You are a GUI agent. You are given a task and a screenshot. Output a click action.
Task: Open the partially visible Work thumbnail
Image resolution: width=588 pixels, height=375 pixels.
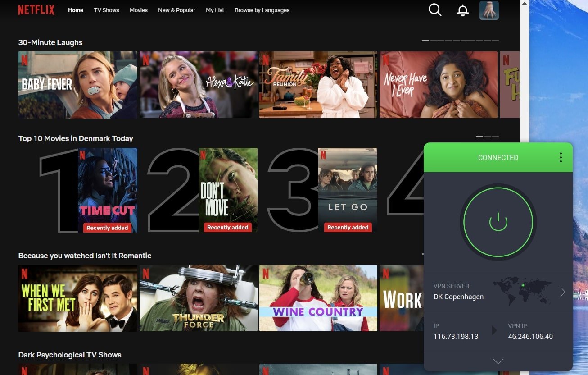(x=402, y=298)
